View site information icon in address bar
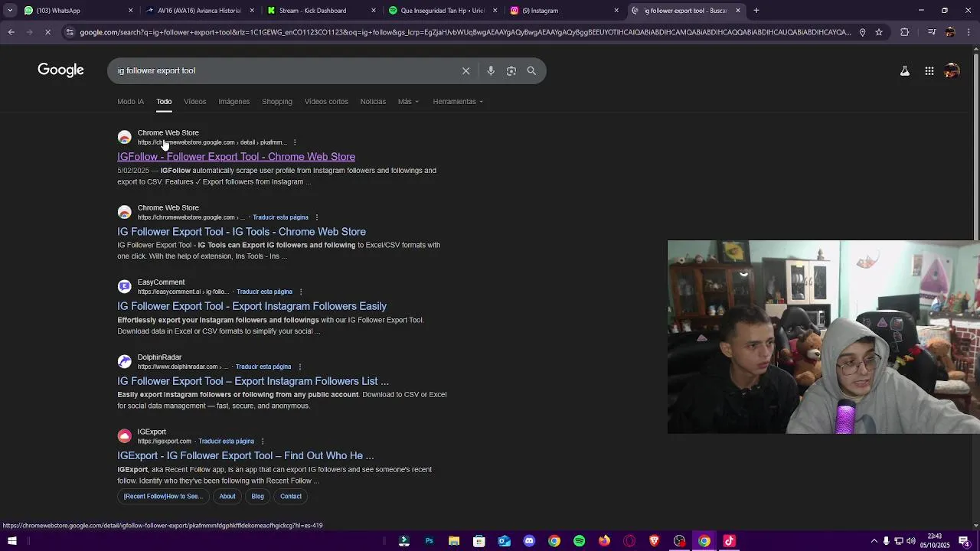Image resolution: width=980 pixels, height=551 pixels. pyautogui.click(x=70, y=32)
